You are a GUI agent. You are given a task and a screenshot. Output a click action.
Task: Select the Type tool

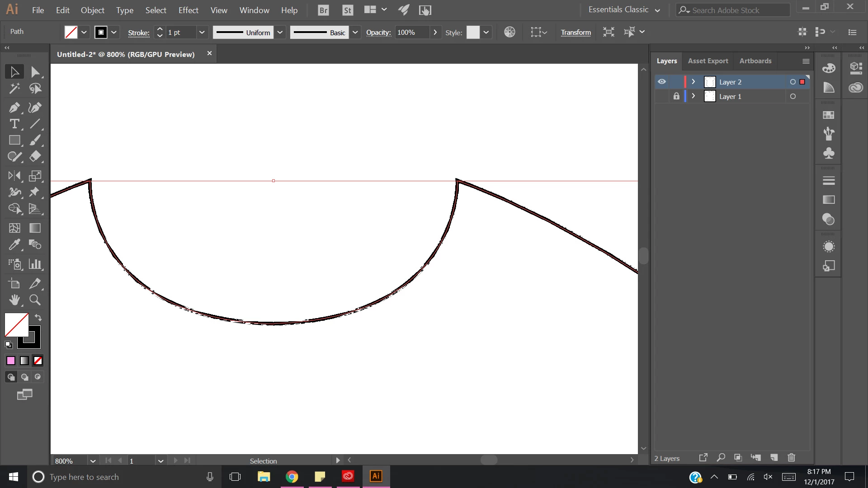[x=14, y=124]
